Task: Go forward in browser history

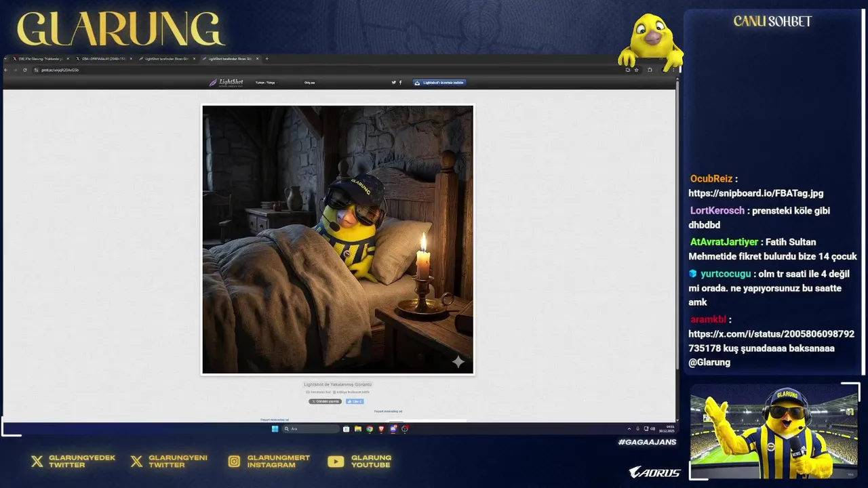Action: click(x=15, y=70)
